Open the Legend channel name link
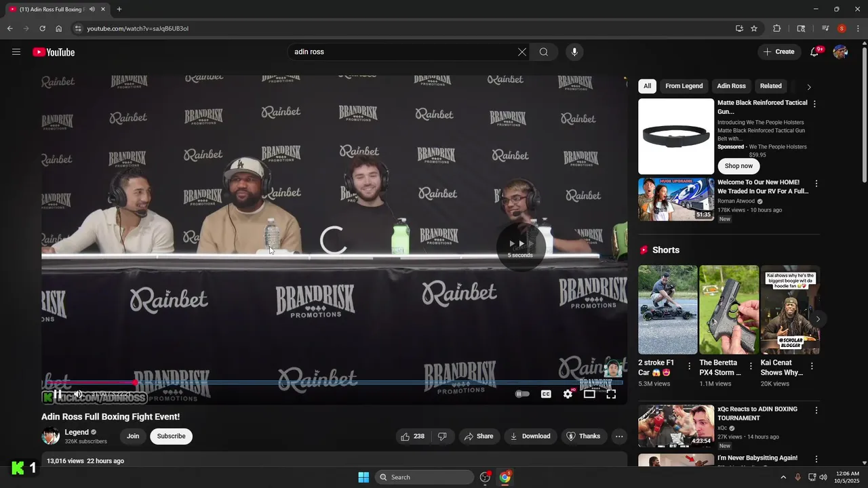The width and height of the screenshot is (868, 488). click(x=77, y=432)
